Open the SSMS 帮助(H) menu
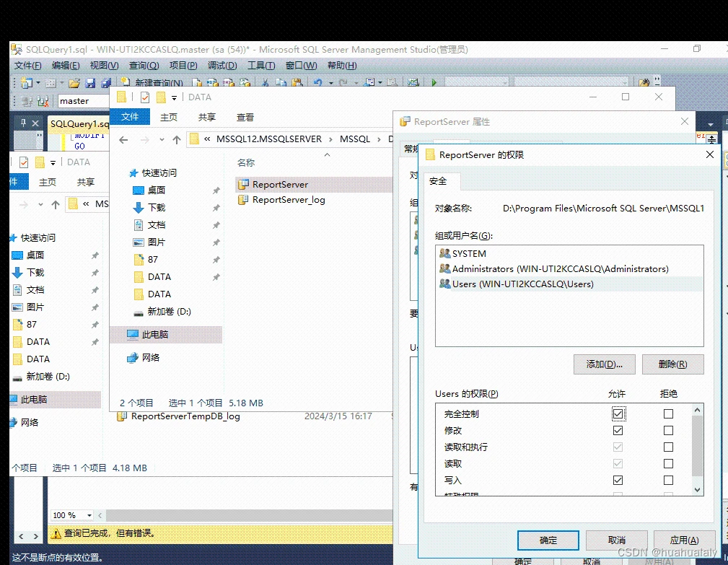 click(342, 66)
